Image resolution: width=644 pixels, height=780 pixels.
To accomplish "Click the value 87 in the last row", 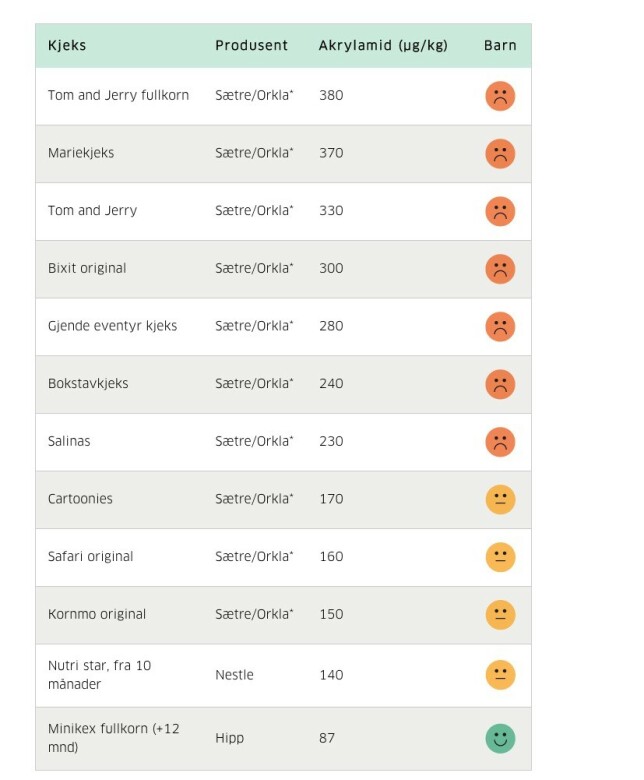I will (327, 738).
